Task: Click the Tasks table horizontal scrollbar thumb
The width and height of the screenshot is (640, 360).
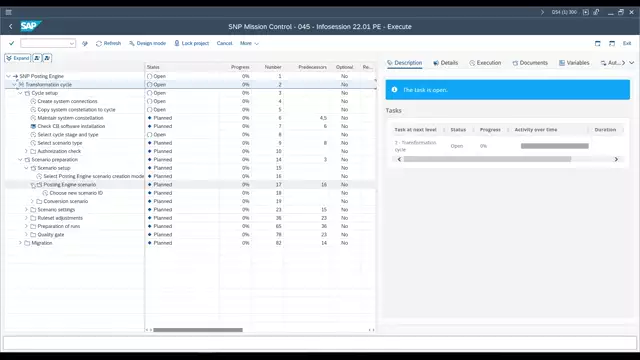Action: coord(487,159)
